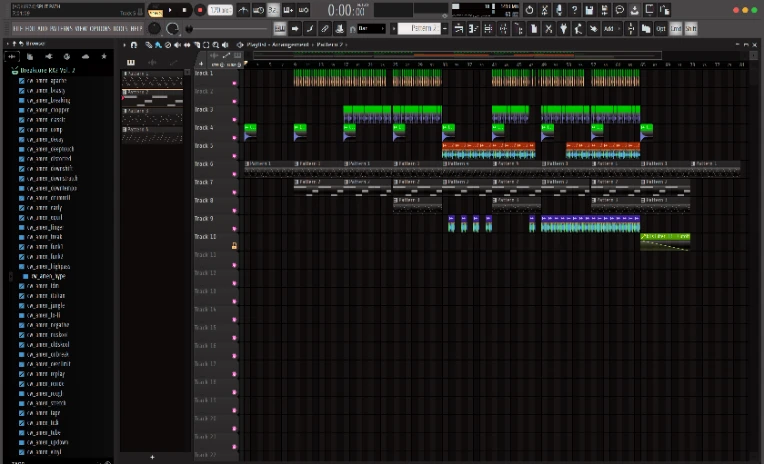Adjust the master volume knob
The image size is (764, 464).
[154, 29]
